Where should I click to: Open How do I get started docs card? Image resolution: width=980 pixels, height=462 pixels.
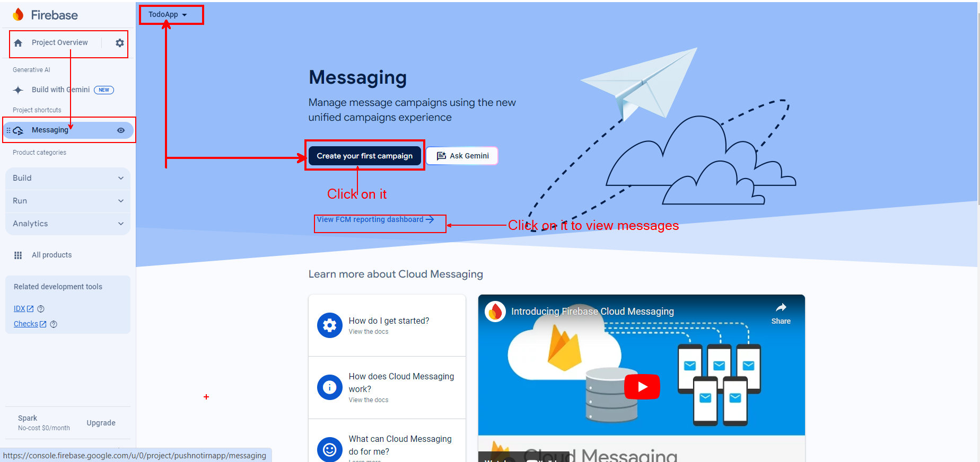pos(387,325)
